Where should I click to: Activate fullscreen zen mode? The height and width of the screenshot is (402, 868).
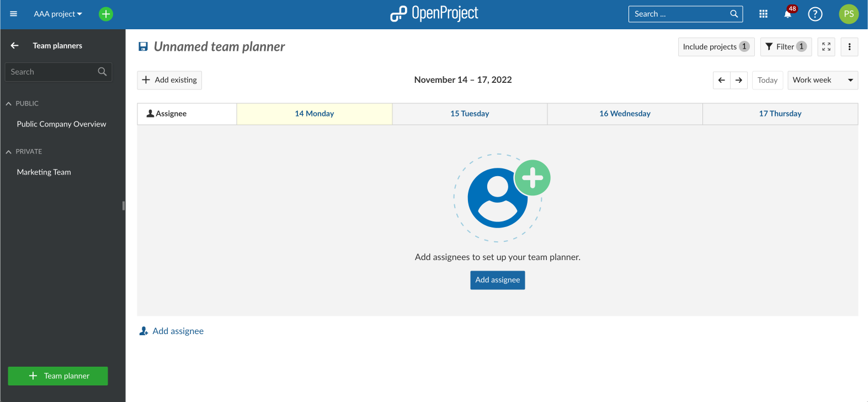826,47
